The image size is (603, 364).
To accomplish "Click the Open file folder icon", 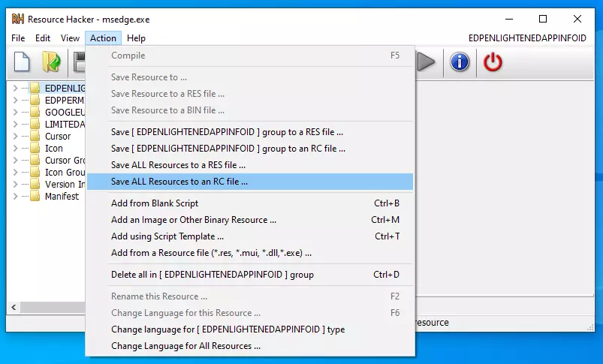I will (x=51, y=62).
